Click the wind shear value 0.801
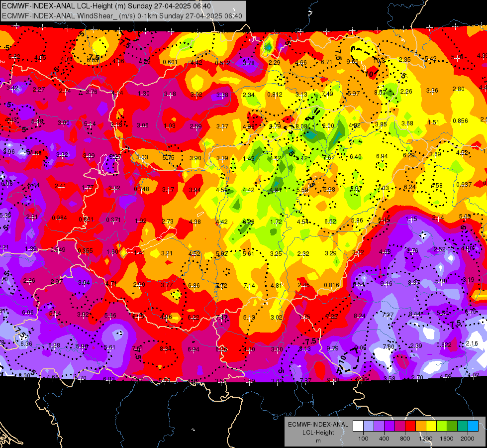This screenshot has width=487, height=448. click(86, 220)
